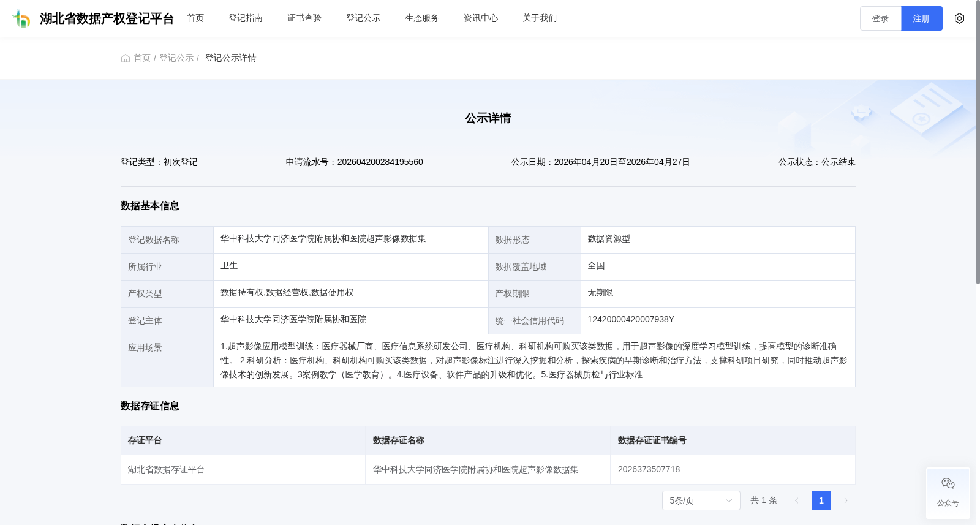Click 首页 breadcrumb link
Viewport: 980px width, 525px height.
[x=142, y=58]
